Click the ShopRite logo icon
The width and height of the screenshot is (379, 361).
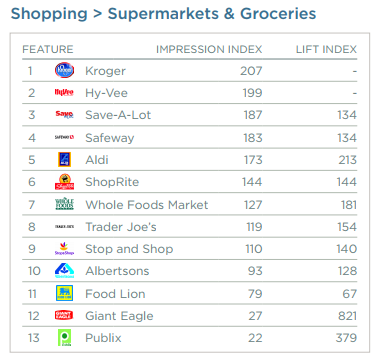(x=64, y=182)
